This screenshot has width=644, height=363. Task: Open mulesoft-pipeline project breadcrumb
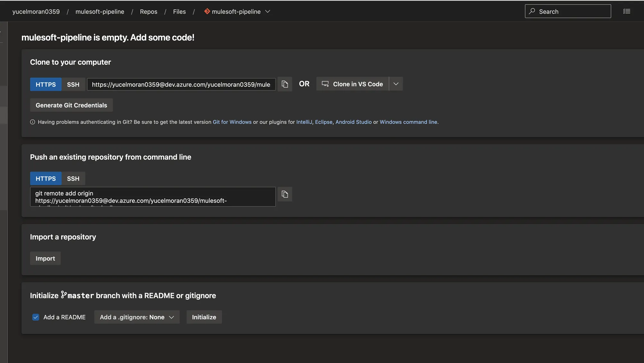[100, 12]
